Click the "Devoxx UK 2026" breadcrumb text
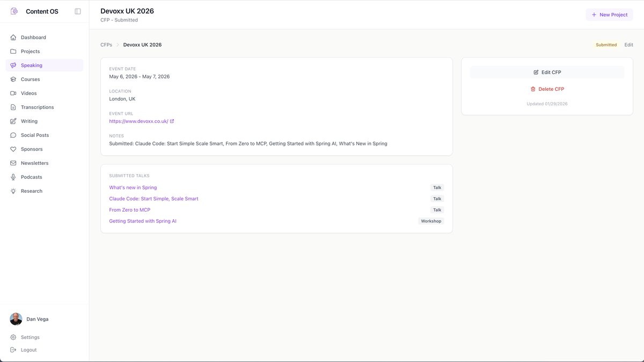The height and width of the screenshot is (362, 644). click(142, 45)
